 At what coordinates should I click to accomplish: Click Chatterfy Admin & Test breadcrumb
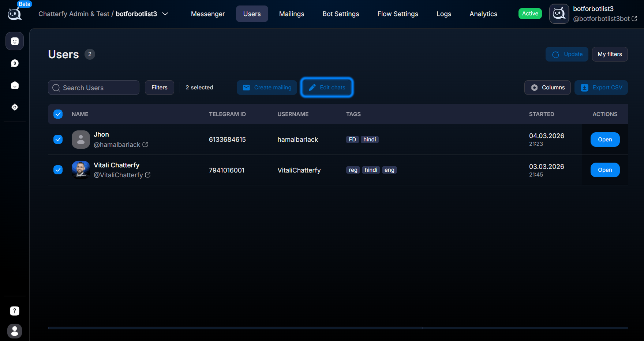pyautogui.click(x=74, y=14)
